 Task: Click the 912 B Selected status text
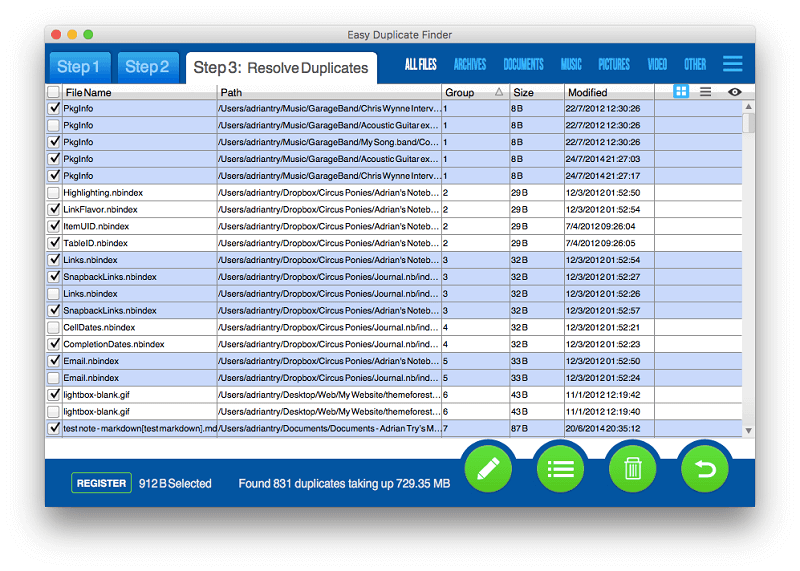pyautogui.click(x=175, y=484)
